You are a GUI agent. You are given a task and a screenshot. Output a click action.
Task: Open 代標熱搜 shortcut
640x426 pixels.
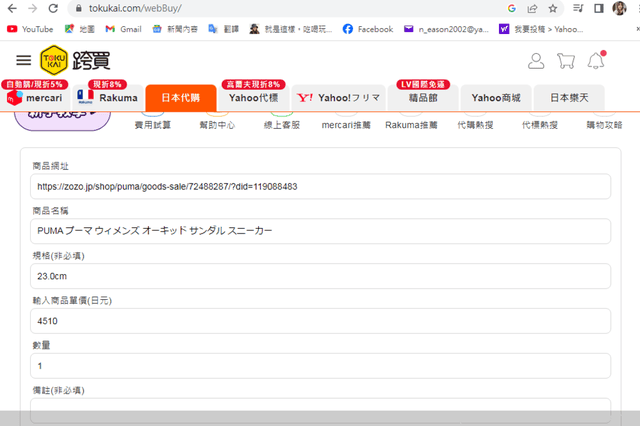click(x=540, y=125)
